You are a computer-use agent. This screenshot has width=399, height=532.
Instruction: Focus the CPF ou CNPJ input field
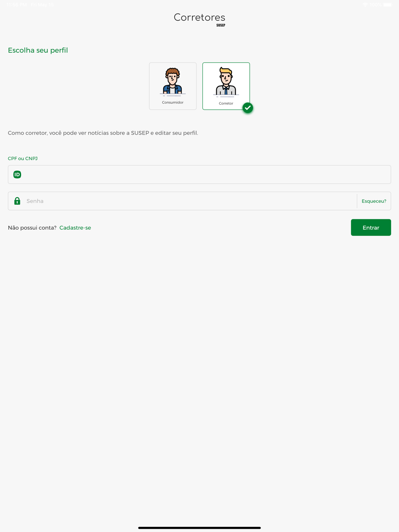199,175
